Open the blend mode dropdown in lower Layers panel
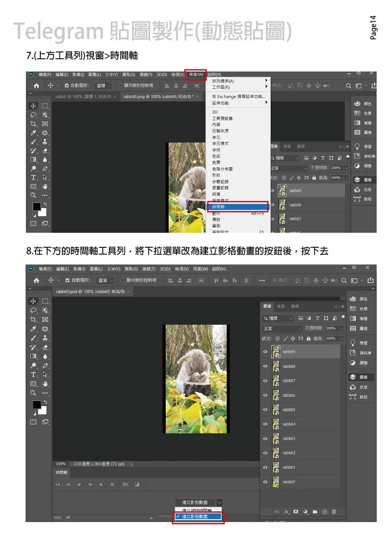The width and height of the screenshot is (392, 554). click(x=282, y=328)
